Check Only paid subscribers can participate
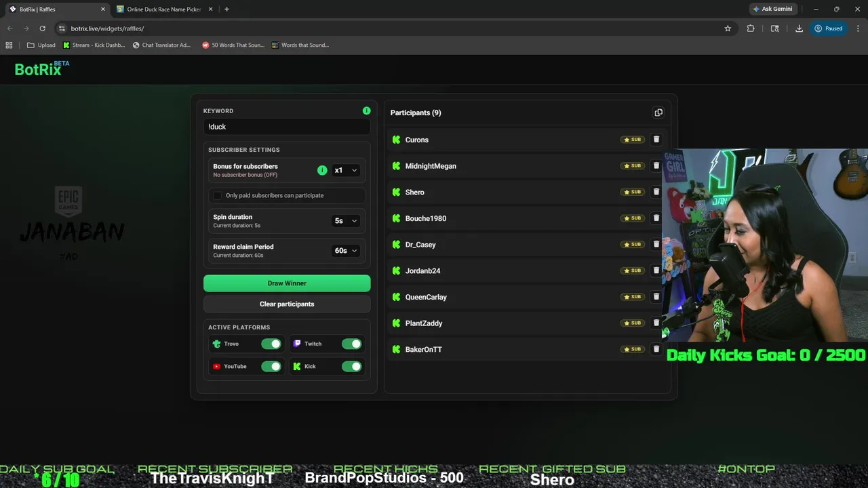The width and height of the screenshot is (868, 488). click(217, 195)
